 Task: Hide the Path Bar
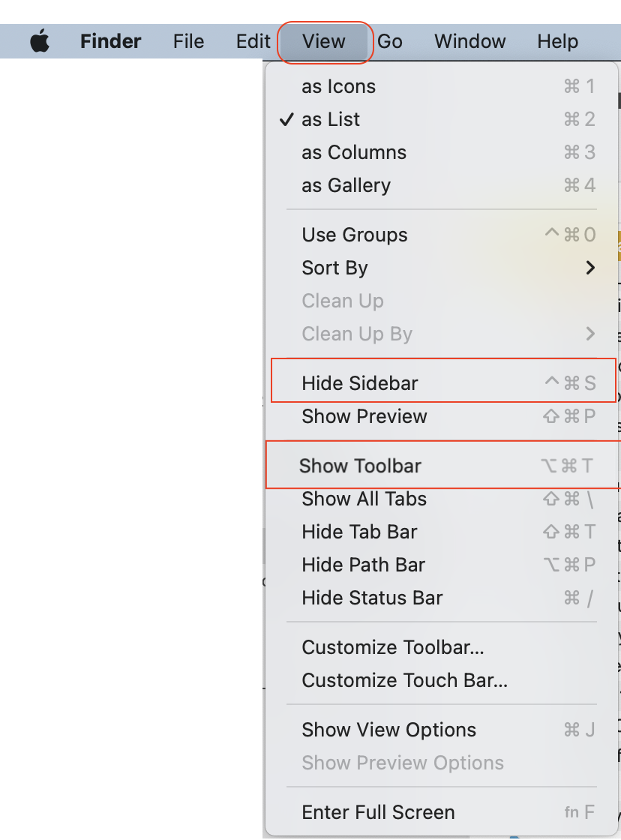pos(363,565)
